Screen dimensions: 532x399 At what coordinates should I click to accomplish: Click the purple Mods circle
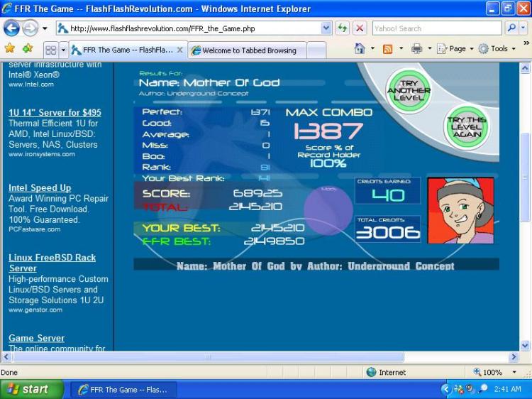coord(328,210)
